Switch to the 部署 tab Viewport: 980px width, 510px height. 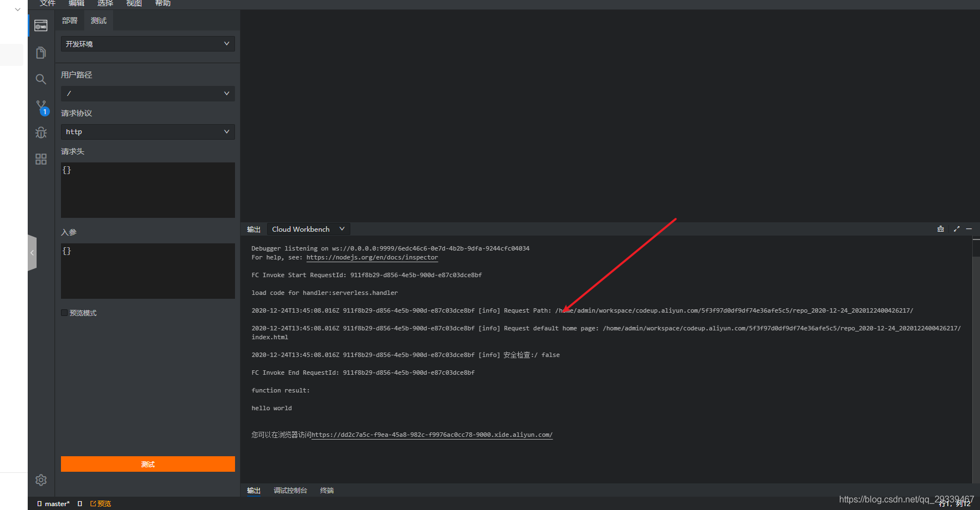click(70, 21)
